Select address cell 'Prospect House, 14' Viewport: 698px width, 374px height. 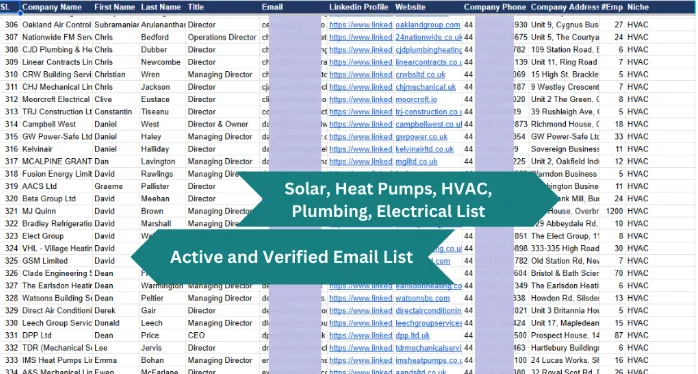565,336
